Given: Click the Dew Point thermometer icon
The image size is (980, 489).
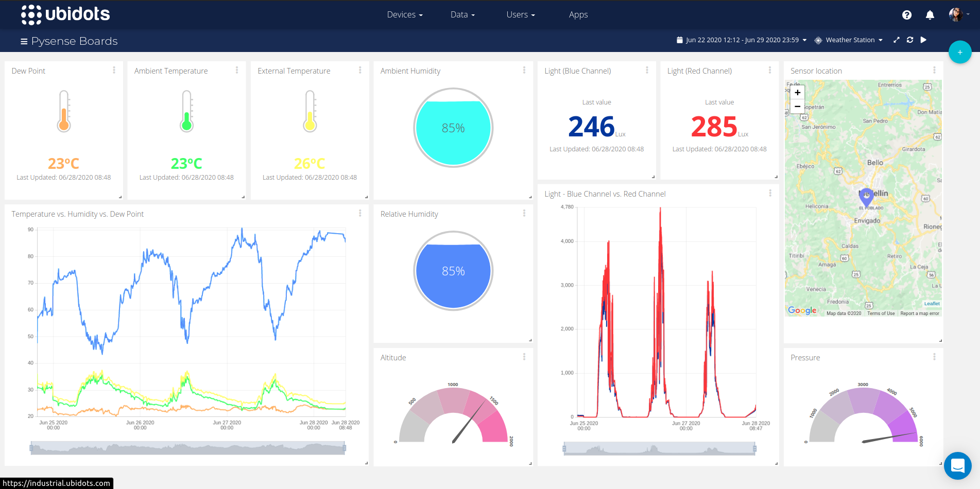Looking at the screenshot, I should (64, 111).
